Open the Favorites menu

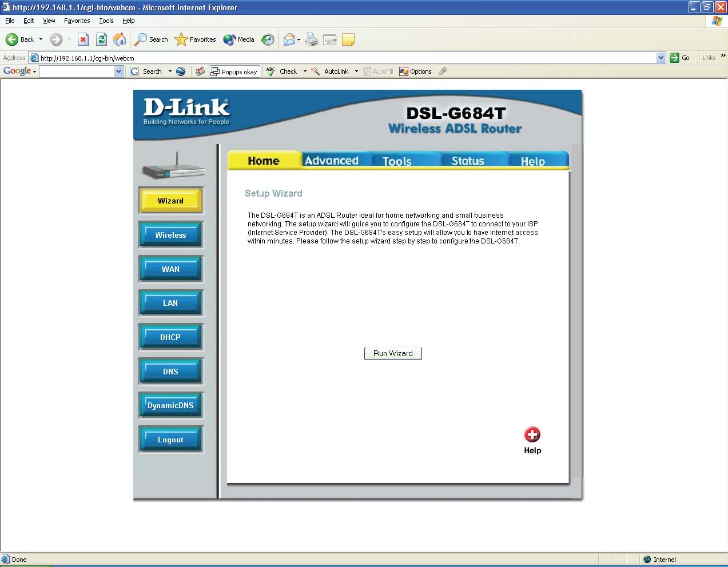point(77,21)
